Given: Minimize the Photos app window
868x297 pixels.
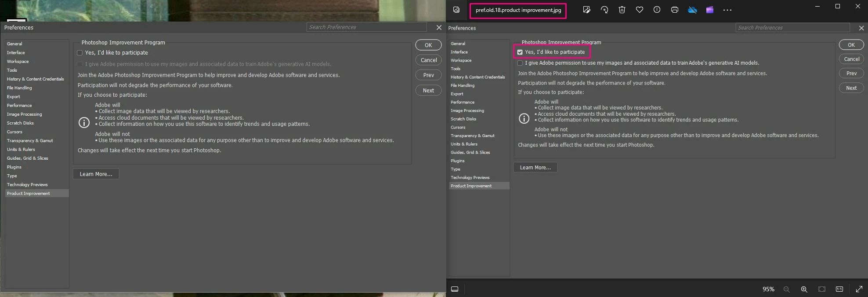Looking at the screenshot, I should pos(817,6).
